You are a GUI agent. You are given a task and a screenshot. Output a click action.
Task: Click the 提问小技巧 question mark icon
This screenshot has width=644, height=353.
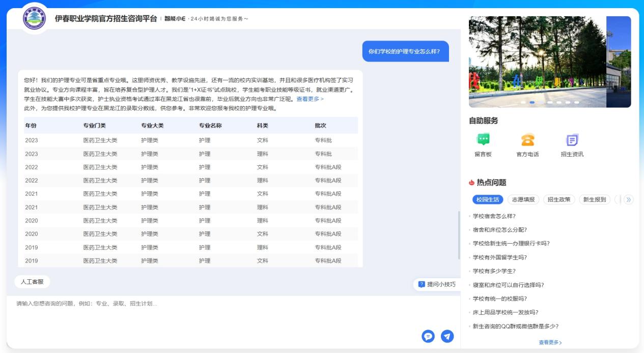422,284
